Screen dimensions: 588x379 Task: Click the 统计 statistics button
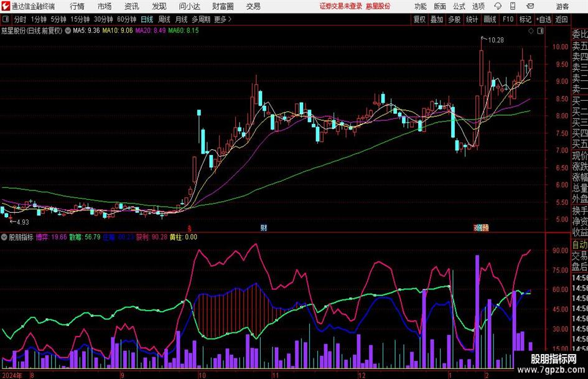coord(472,19)
